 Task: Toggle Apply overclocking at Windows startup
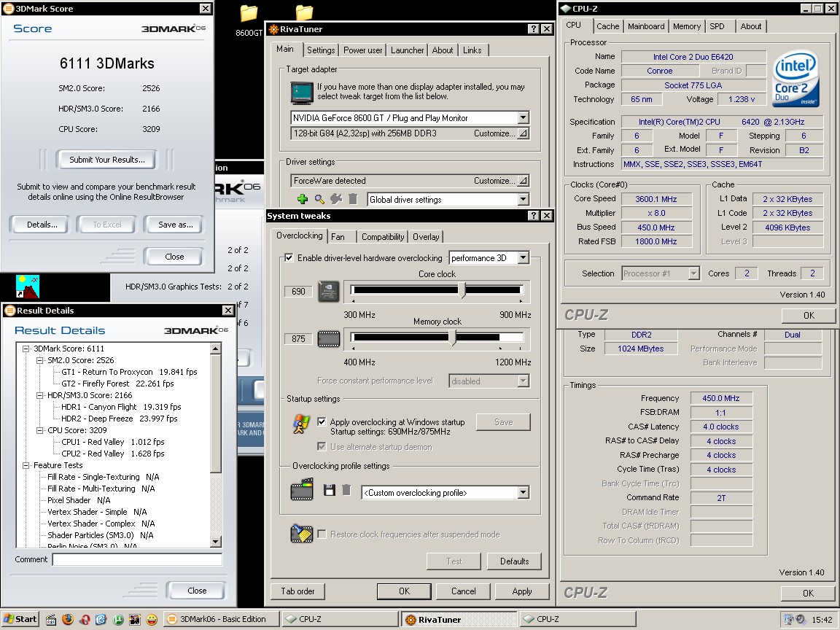pyautogui.click(x=322, y=421)
